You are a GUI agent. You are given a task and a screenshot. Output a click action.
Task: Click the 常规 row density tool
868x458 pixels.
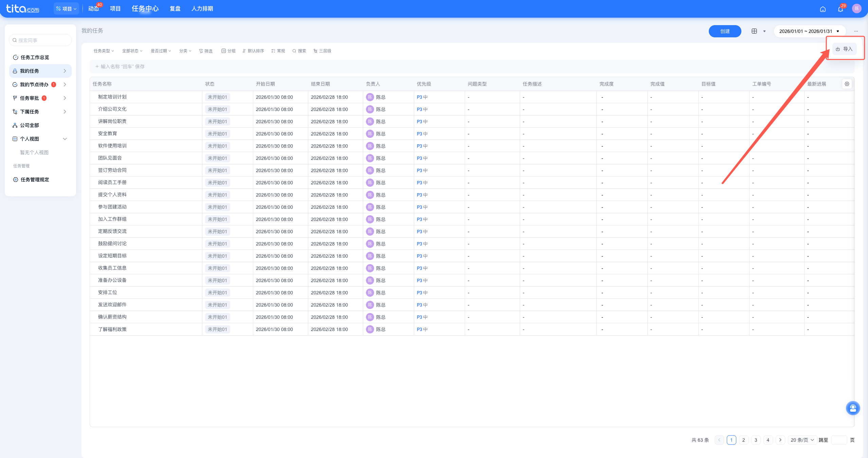pos(278,51)
